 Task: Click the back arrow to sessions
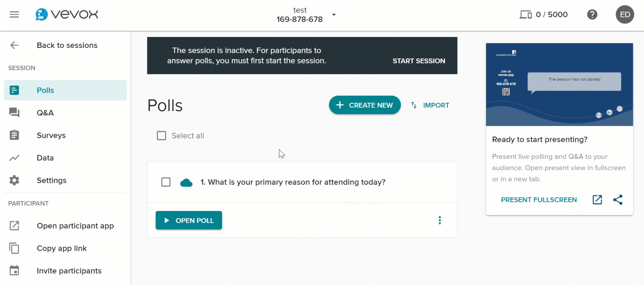pos(14,45)
